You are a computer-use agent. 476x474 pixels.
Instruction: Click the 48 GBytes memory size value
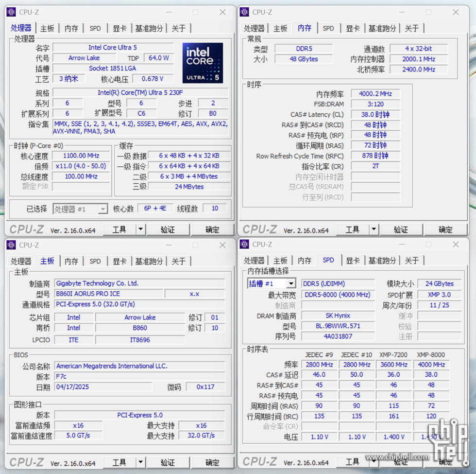304,59
